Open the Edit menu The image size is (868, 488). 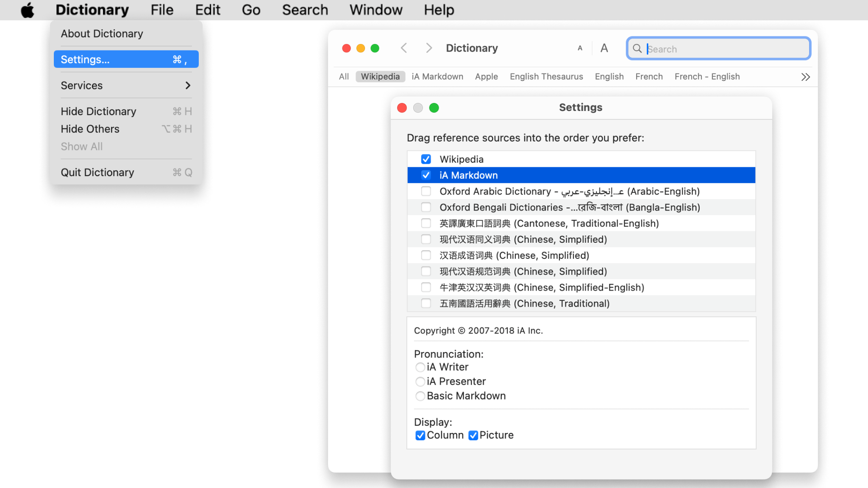[208, 10]
